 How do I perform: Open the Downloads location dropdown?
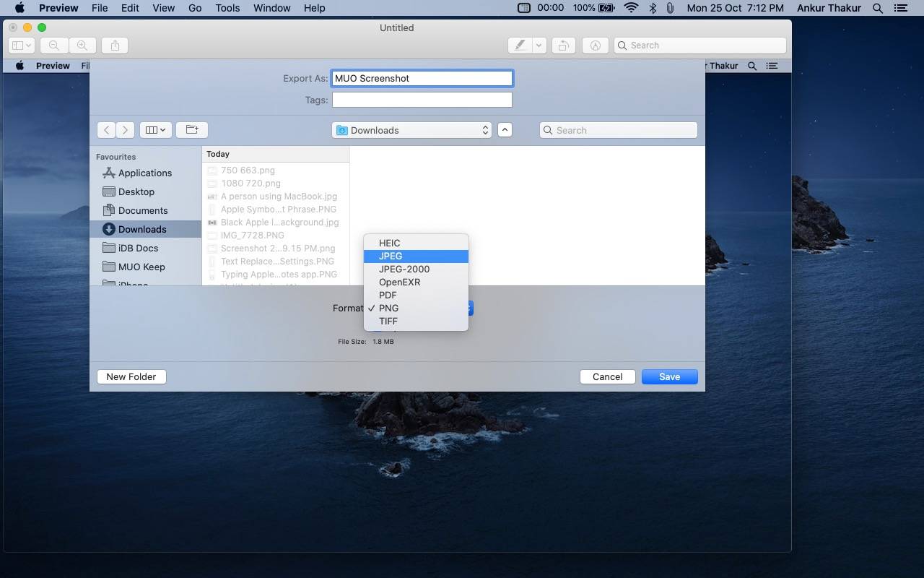pos(412,130)
